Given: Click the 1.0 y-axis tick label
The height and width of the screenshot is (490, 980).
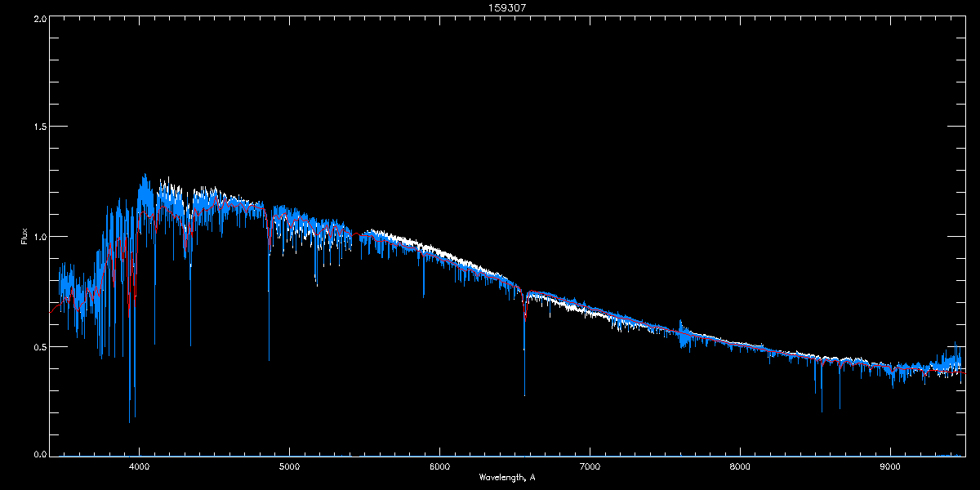Looking at the screenshot, I should tap(40, 237).
